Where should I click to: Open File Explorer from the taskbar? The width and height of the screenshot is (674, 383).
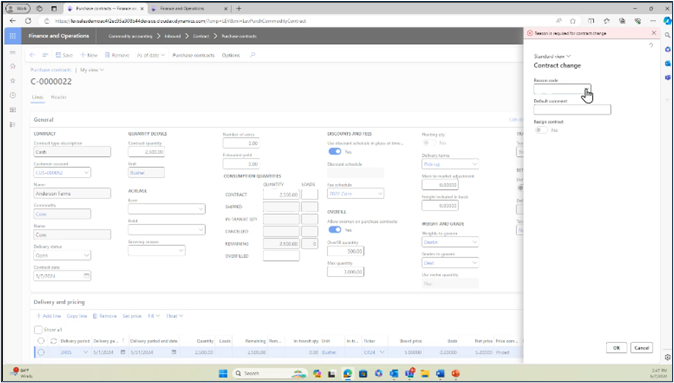coord(425,374)
